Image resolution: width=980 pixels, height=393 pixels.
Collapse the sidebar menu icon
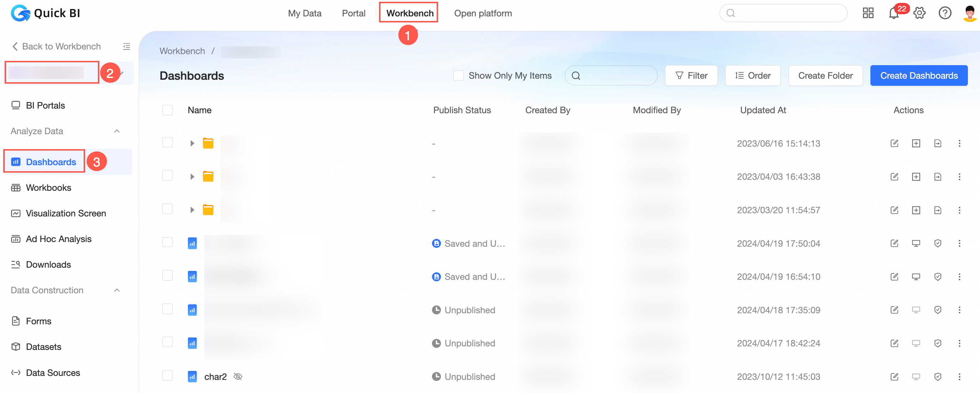[x=126, y=46]
